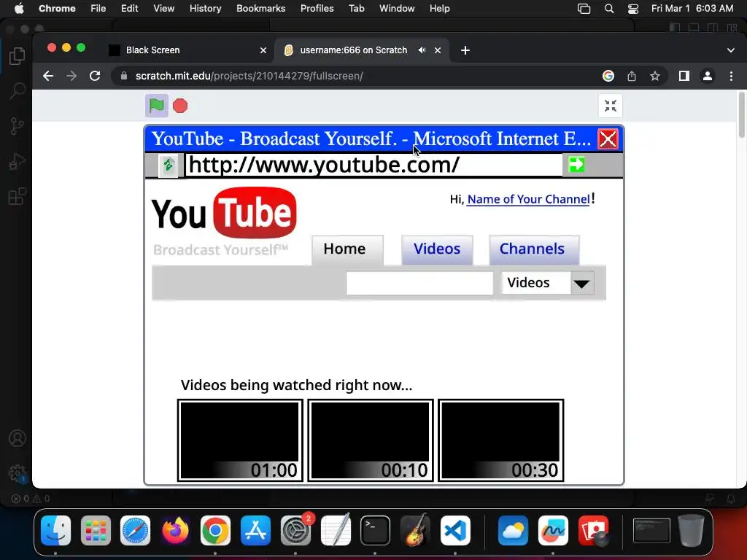Open Chrome three-dot menu
Viewport: 747px width, 560px height.
pyautogui.click(x=731, y=76)
